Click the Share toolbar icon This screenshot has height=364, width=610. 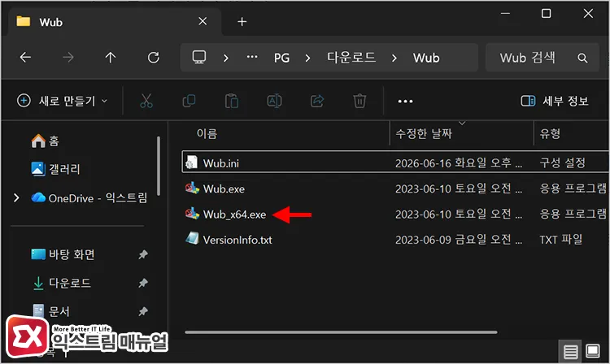[317, 101]
